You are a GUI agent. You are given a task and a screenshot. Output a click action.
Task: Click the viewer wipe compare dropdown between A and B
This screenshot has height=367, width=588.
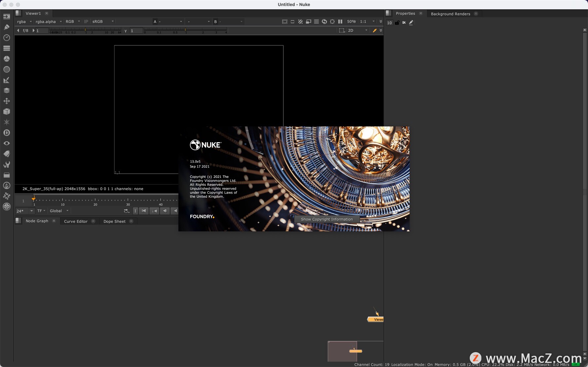coord(198,21)
